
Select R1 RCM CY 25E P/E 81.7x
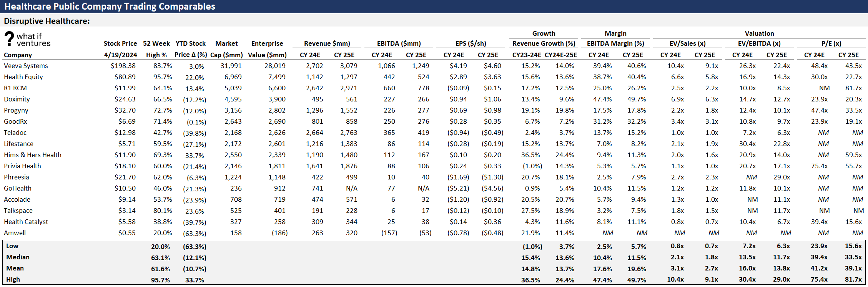(853, 88)
